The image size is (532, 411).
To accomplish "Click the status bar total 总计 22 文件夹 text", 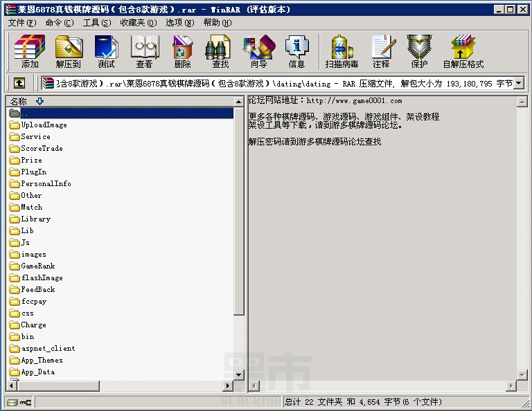I will pos(313,402).
